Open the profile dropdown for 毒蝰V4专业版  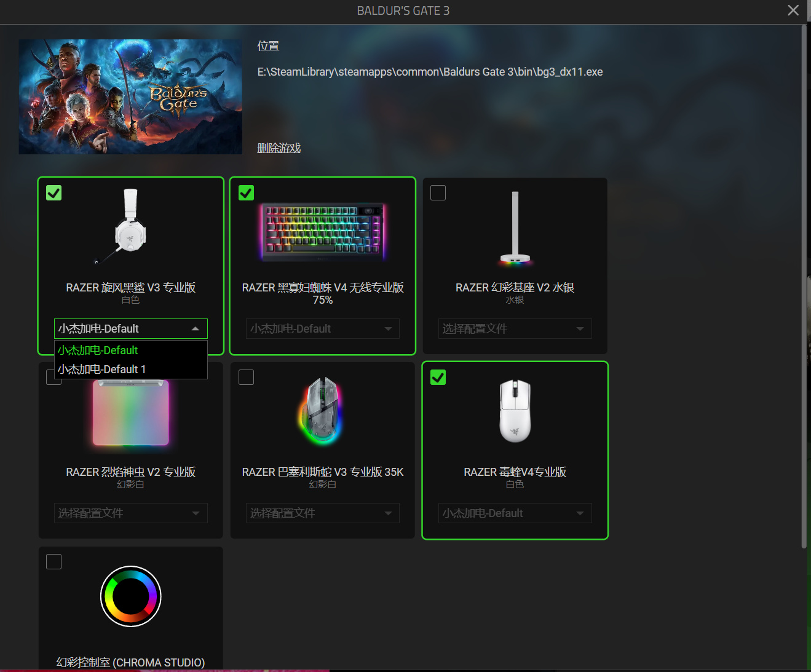[x=515, y=513]
